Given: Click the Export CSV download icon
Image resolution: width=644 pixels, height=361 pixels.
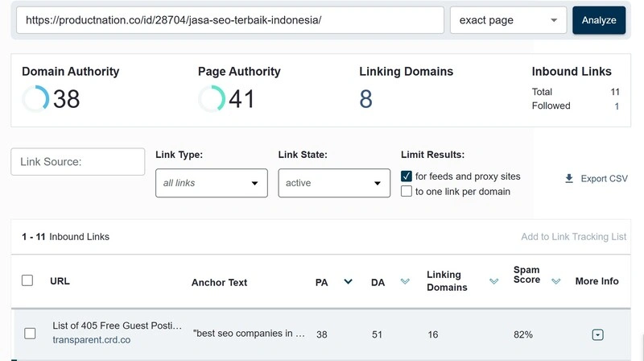Looking at the screenshot, I should point(569,178).
